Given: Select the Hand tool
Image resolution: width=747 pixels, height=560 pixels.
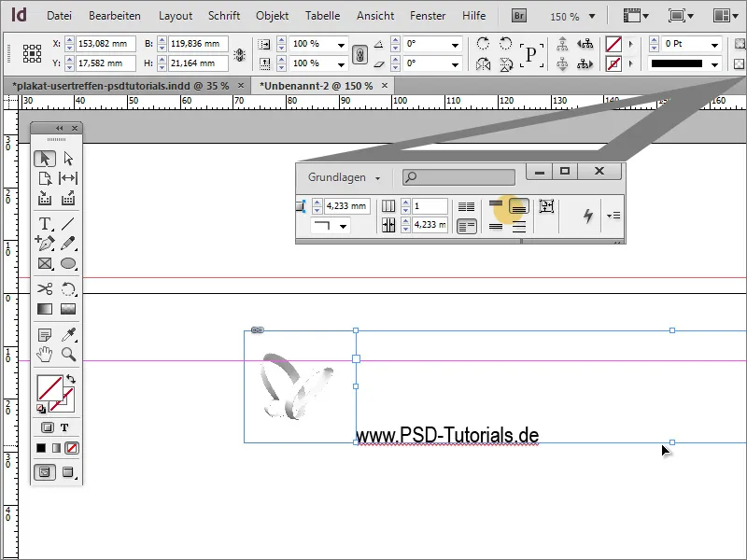Looking at the screenshot, I should coord(44,356).
